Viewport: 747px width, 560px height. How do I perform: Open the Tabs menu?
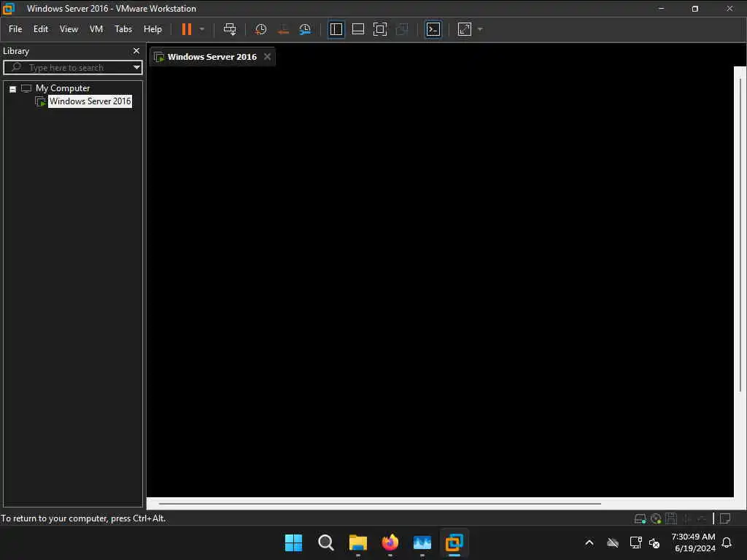123,29
